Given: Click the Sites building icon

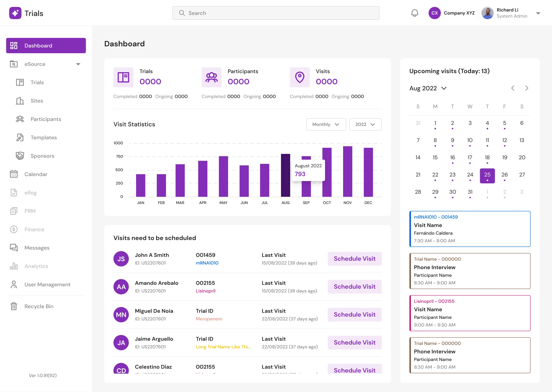Looking at the screenshot, I should [20, 101].
